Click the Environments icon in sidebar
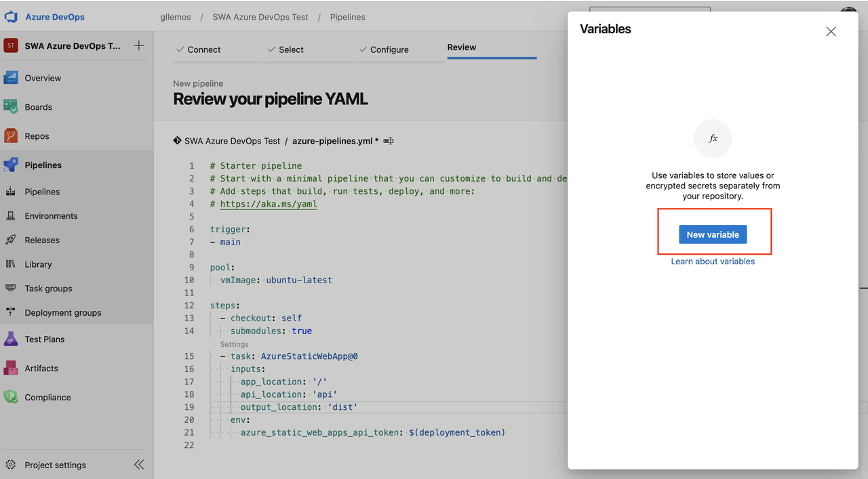 (11, 216)
